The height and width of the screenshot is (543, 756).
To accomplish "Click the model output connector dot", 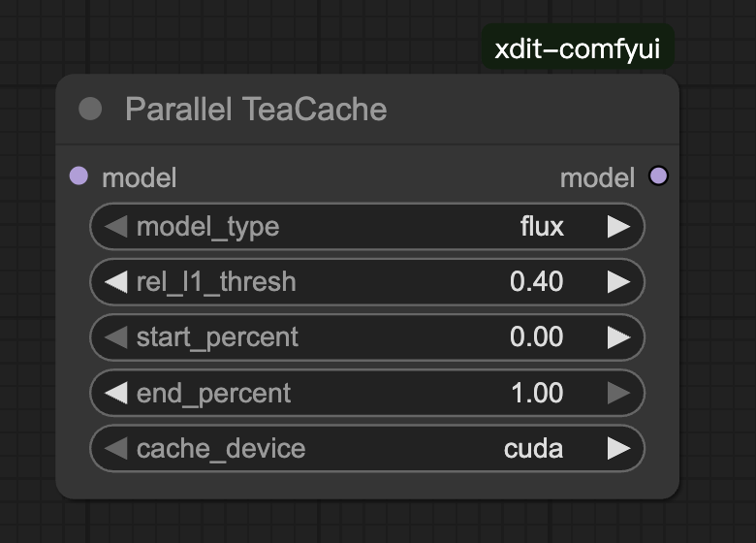I will 659,176.
